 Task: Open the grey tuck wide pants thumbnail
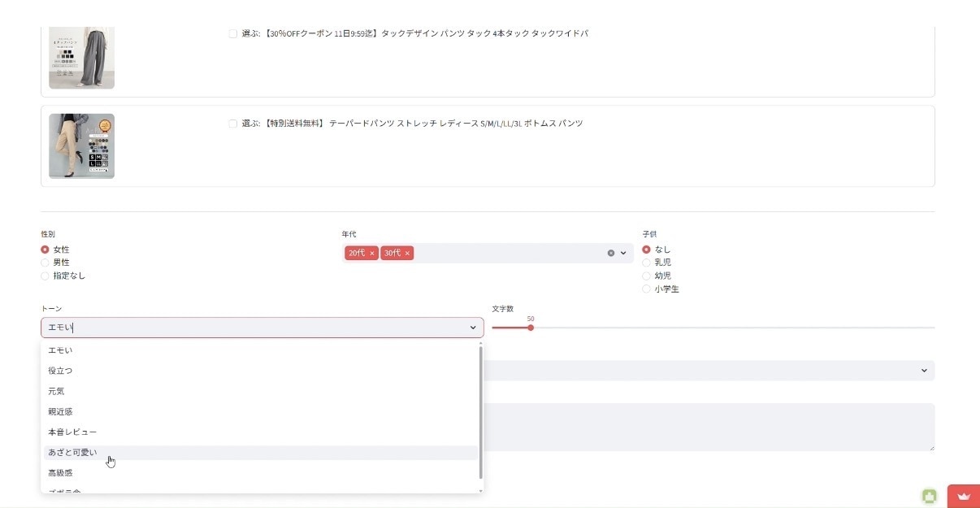81,57
